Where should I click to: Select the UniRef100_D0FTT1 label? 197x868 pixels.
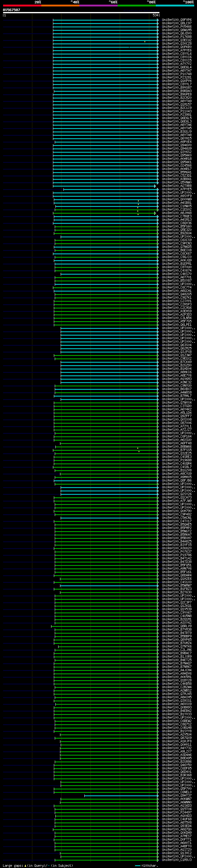point(176,839)
